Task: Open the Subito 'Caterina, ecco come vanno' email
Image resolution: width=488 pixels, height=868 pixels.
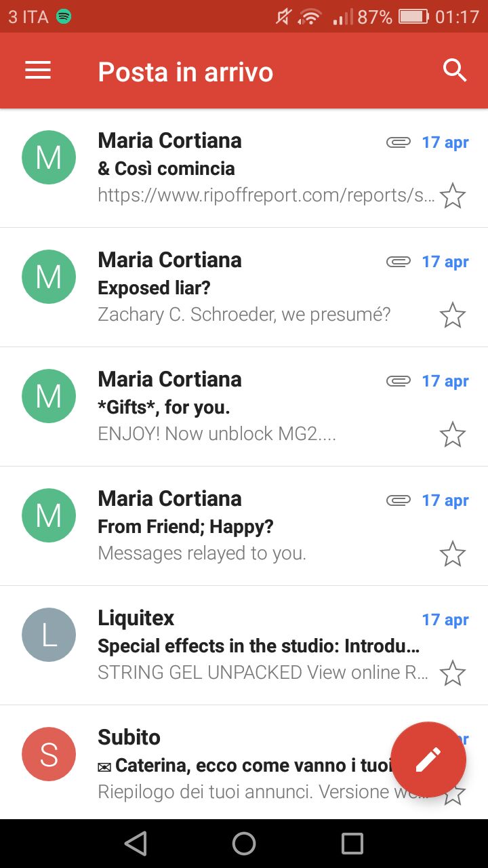Action: [244, 762]
